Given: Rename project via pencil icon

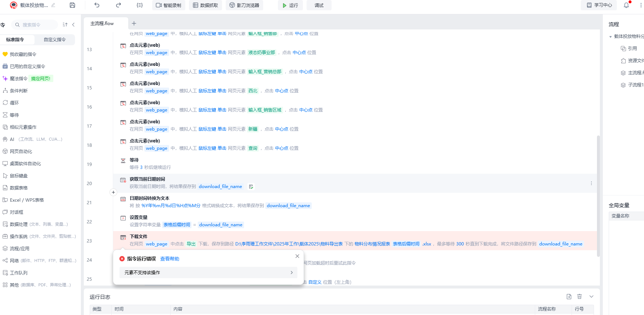Looking at the screenshot, I should point(53,5).
